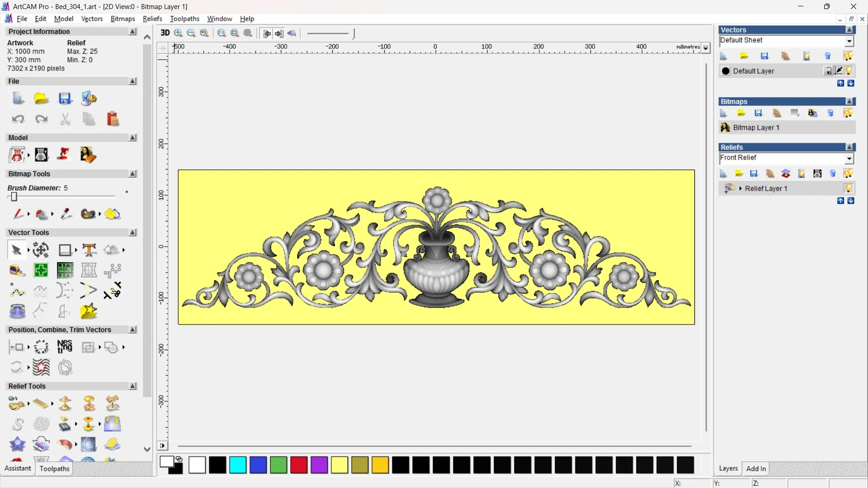Collapse the Bitmap Tools section

(x=132, y=174)
